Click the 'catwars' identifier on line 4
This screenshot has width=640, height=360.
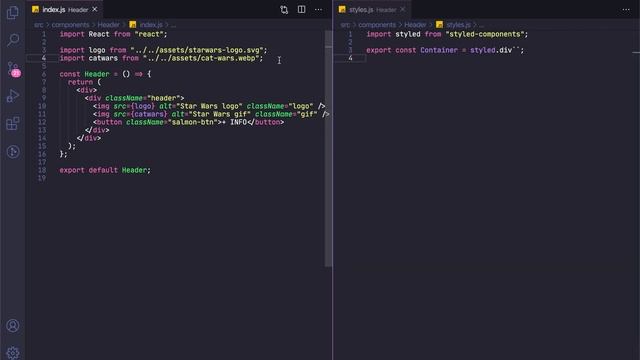(x=103, y=58)
